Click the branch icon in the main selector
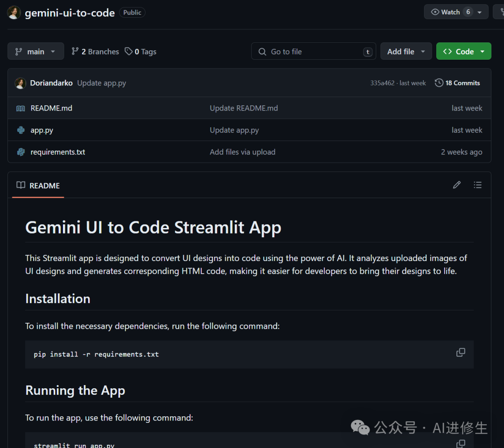 (19, 51)
